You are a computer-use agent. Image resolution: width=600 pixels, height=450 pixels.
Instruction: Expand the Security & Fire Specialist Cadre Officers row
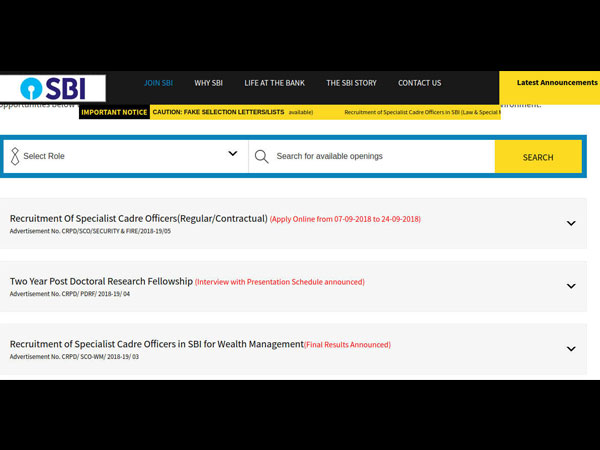pyautogui.click(x=571, y=223)
